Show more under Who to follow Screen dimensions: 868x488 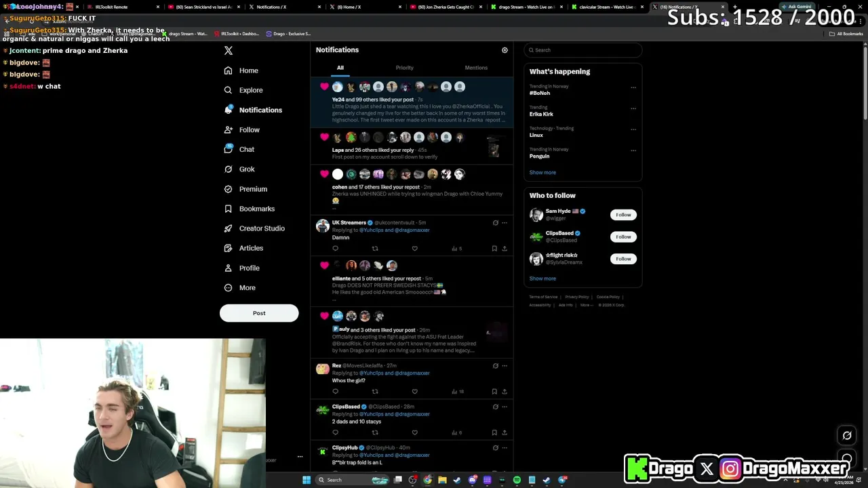pyautogui.click(x=542, y=279)
